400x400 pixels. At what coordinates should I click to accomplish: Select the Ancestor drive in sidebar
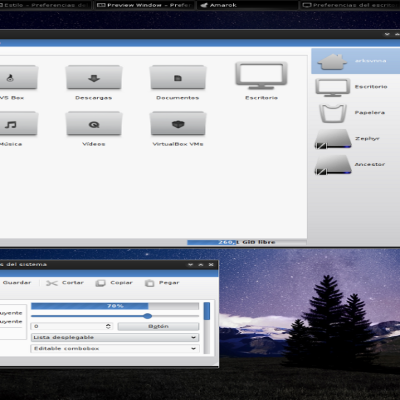click(355, 165)
